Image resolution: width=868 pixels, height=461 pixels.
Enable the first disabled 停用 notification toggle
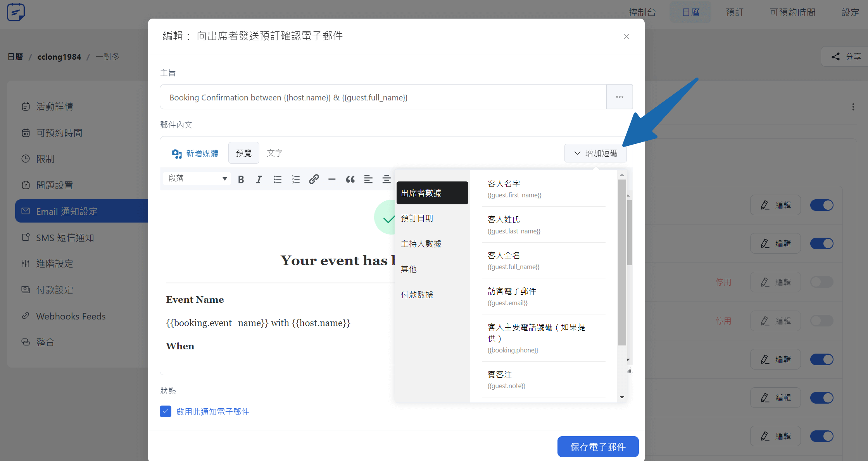821,282
